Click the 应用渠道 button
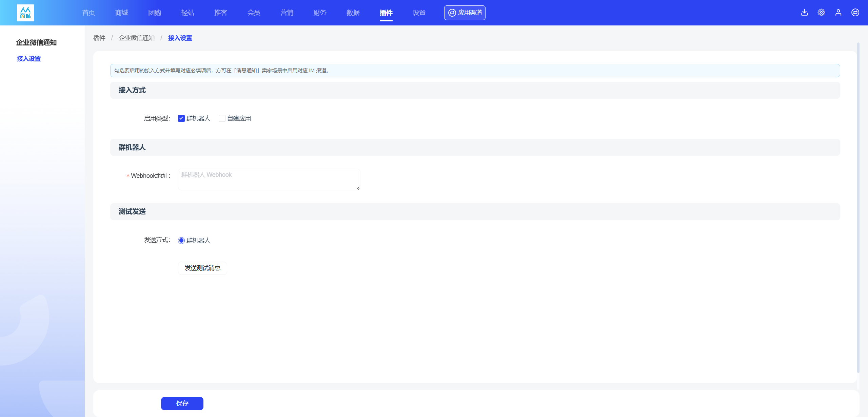This screenshot has width=868, height=417. pyautogui.click(x=465, y=13)
